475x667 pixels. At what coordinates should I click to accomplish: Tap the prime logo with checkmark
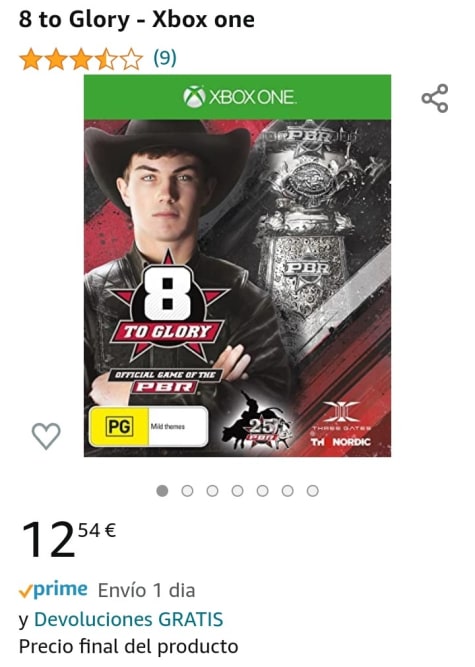click(53, 590)
